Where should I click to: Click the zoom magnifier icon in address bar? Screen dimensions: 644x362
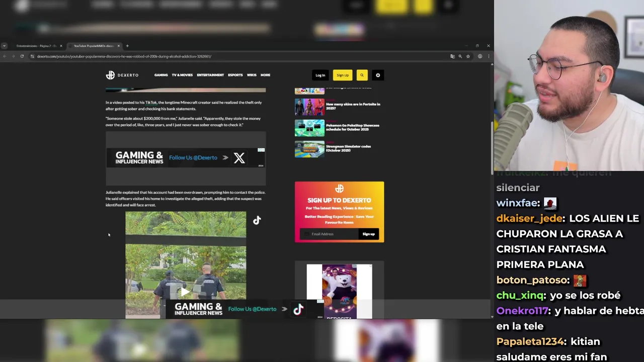coord(460,56)
